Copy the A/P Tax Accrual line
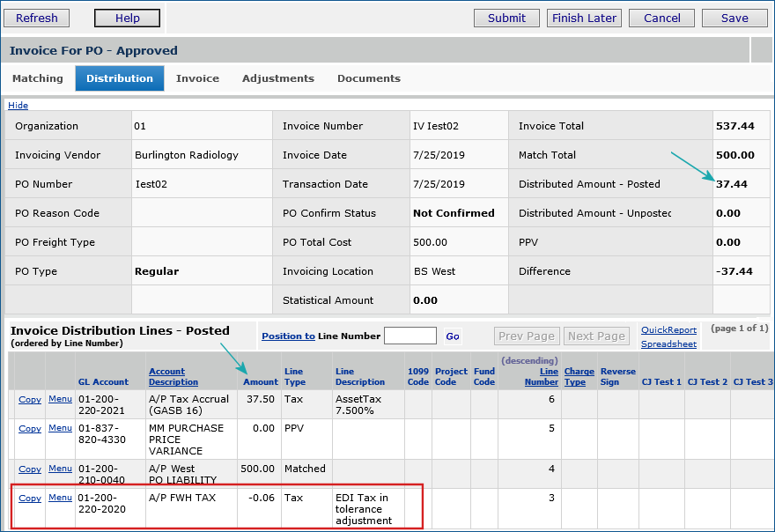 point(30,400)
